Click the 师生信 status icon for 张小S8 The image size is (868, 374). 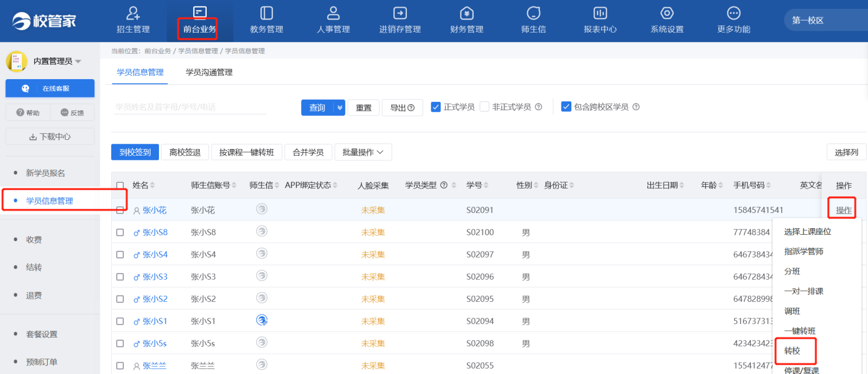[262, 231]
